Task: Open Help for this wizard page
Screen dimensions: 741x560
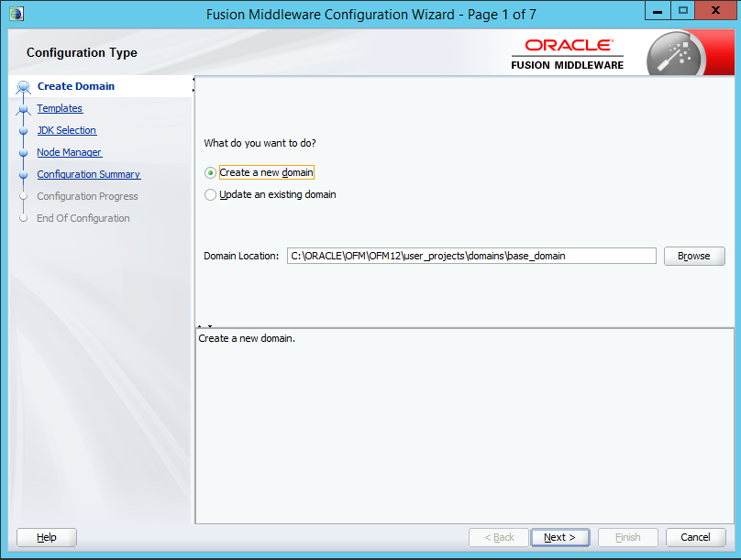Action: click(47, 537)
